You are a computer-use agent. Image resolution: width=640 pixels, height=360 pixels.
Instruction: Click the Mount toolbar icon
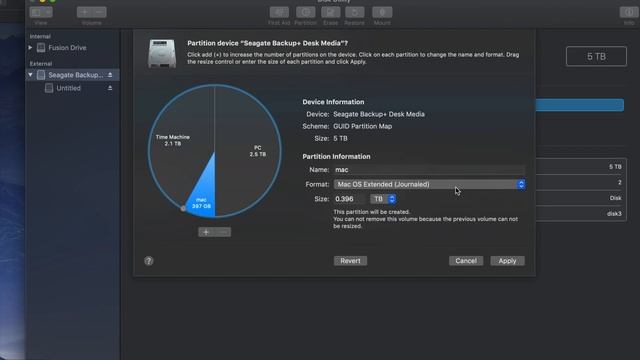382,12
